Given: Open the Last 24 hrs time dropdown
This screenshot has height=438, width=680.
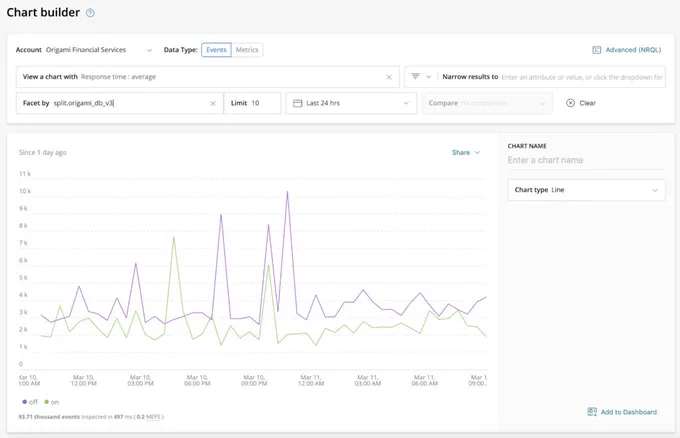Looking at the screenshot, I should [x=351, y=103].
